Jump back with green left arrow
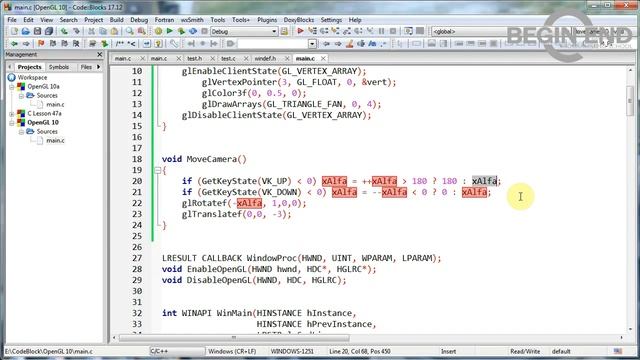 coord(14,43)
